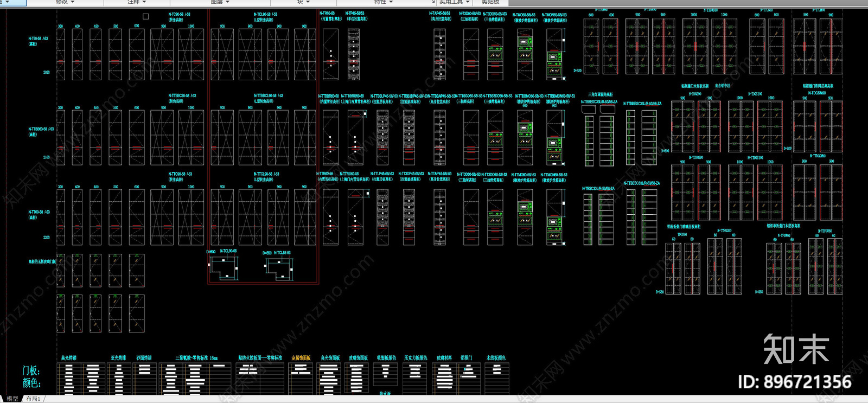The width and height of the screenshot is (868, 403).
Task: Select the 亚光烤漆 table header
Action: click(118, 358)
